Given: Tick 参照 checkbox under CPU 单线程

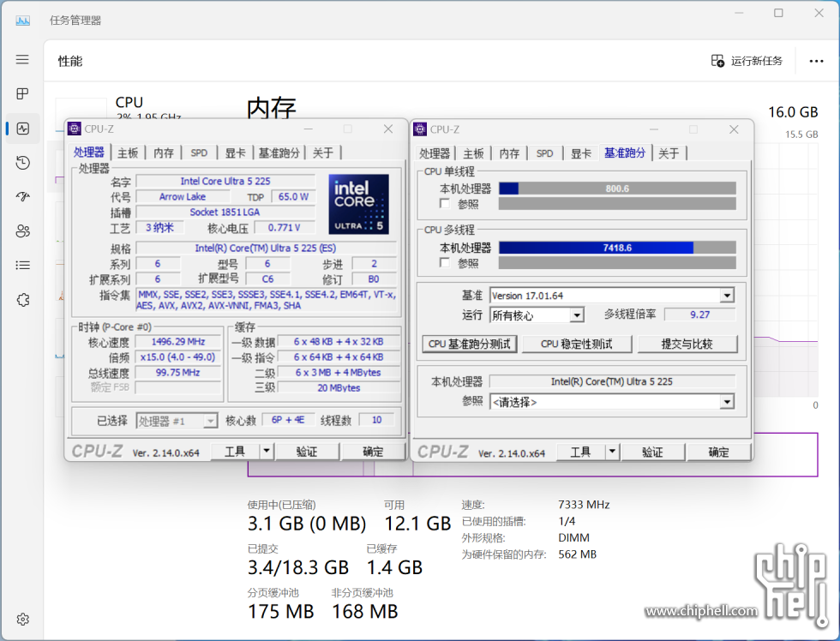Looking at the screenshot, I should (x=444, y=203).
